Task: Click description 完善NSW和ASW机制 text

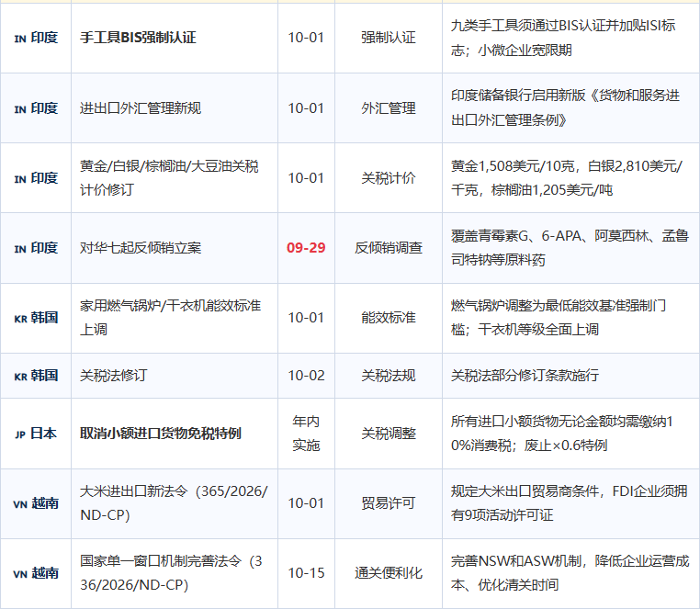Action: coord(570,573)
